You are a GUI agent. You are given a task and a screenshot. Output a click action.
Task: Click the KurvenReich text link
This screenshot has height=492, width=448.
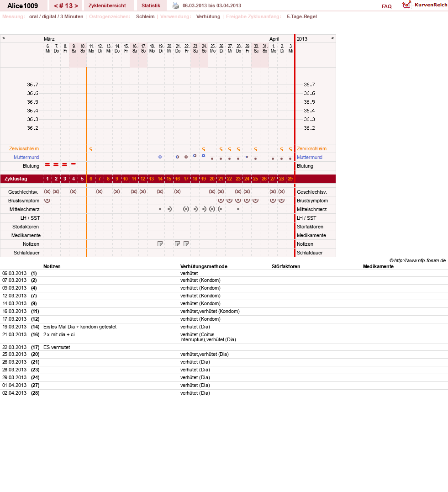pos(431,5)
